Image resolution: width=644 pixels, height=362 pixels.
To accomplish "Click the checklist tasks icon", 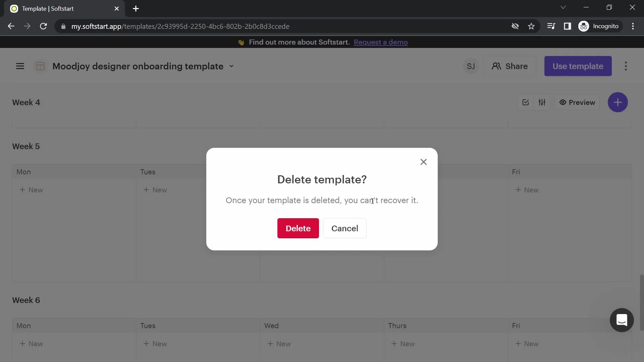I will 525,103.
